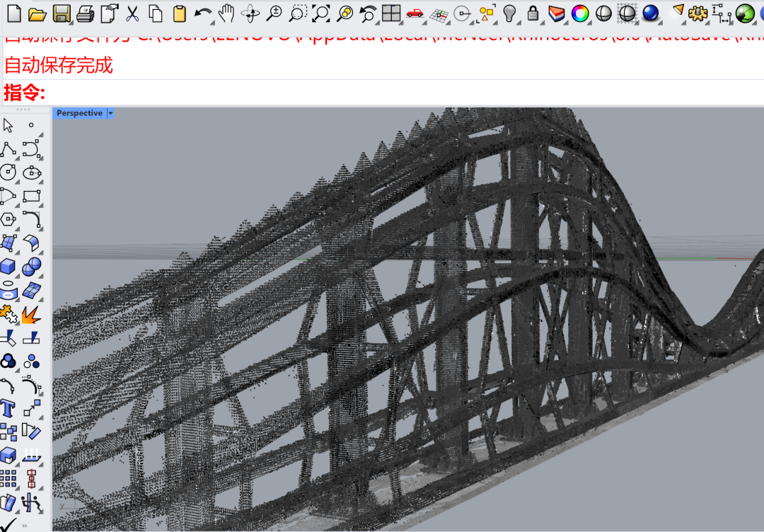Expand the left toolbar overflow chevrons

(x=24, y=526)
